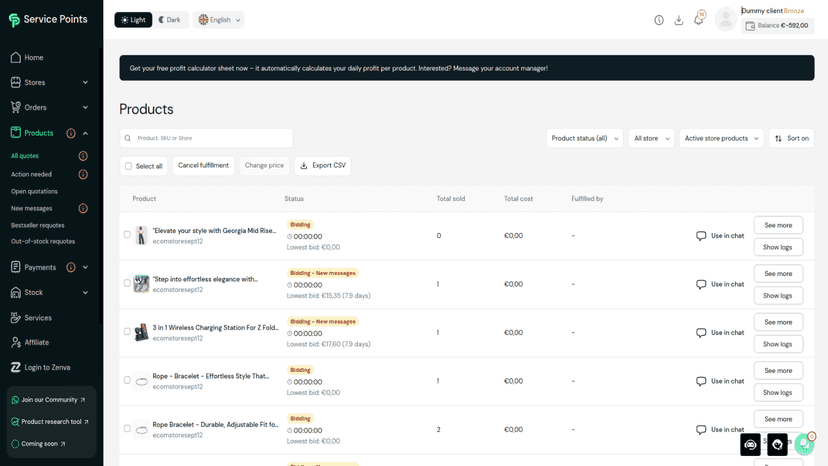Open Out-of-stock requotes submenu item
The width and height of the screenshot is (828, 466).
43,241
